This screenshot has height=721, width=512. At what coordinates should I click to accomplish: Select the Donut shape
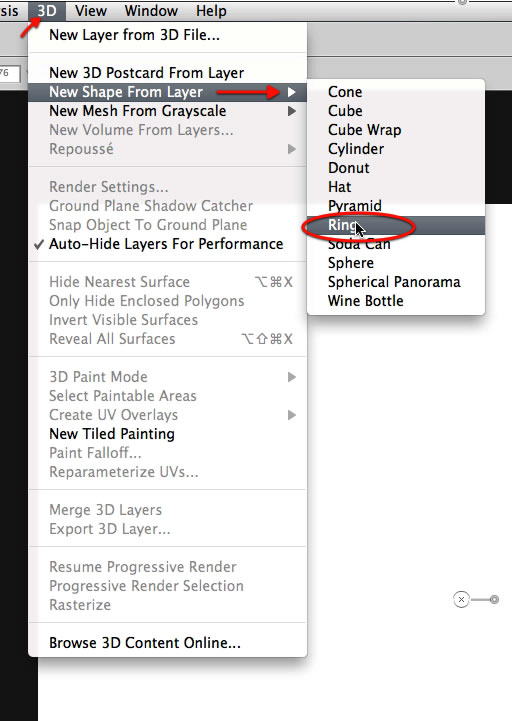point(396,168)
